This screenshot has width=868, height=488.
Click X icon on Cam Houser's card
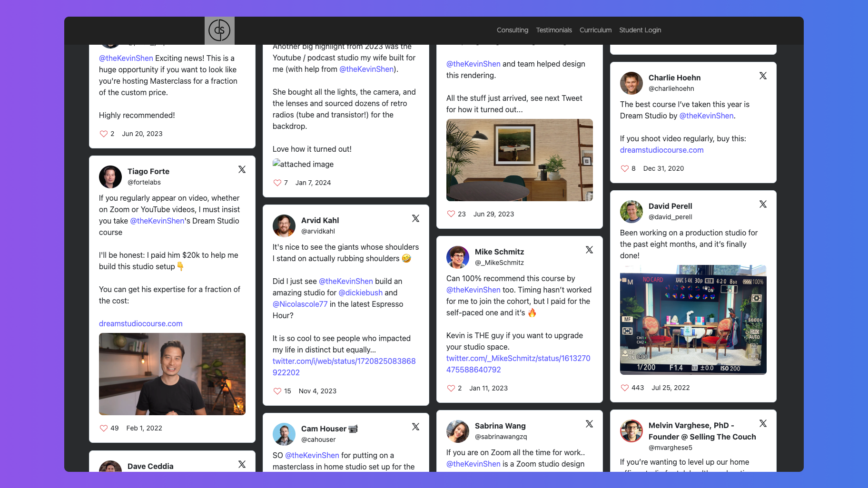(x=415, y=427)
